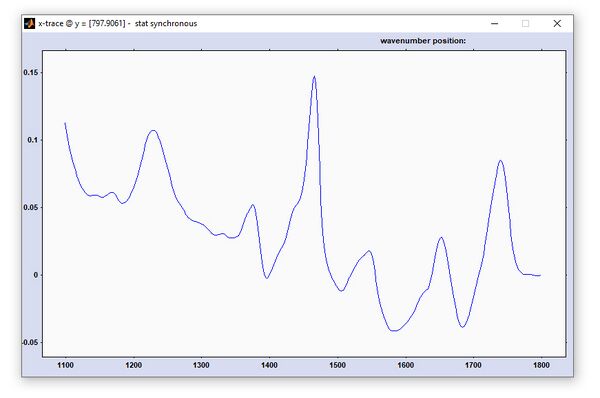Click the x-axis tick label 1800
Image resolution: width=600 pixels, height=398 pixels.
click(x=541, y=365)
